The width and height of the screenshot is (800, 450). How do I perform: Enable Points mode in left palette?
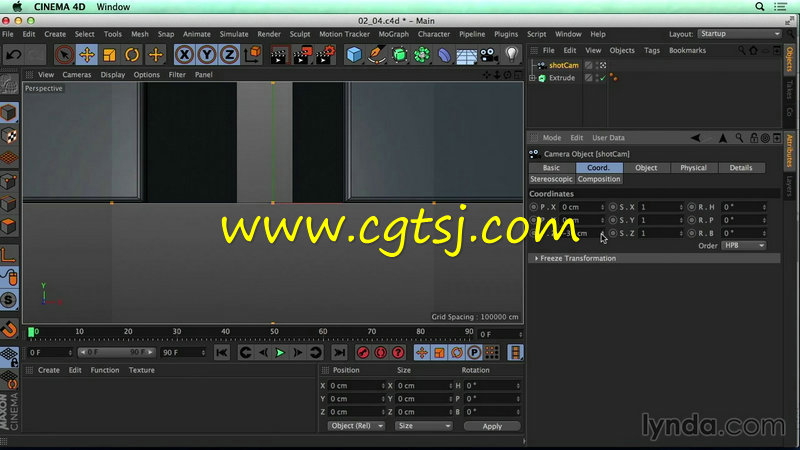click(x=9, y=181)
